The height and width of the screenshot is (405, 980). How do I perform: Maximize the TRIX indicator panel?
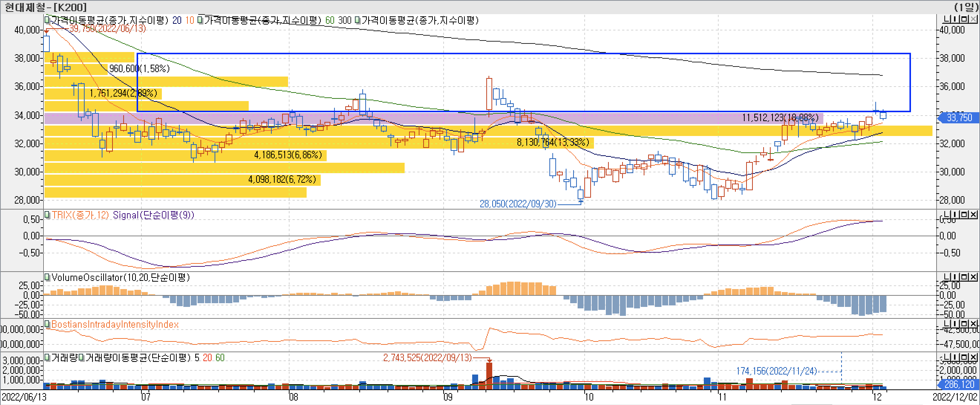pos(964,215)
